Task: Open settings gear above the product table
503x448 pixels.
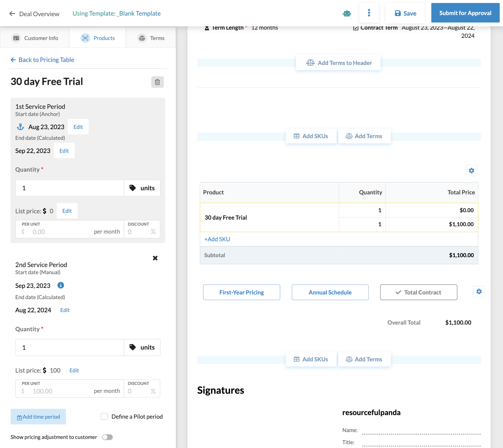Action: (471, 171)
